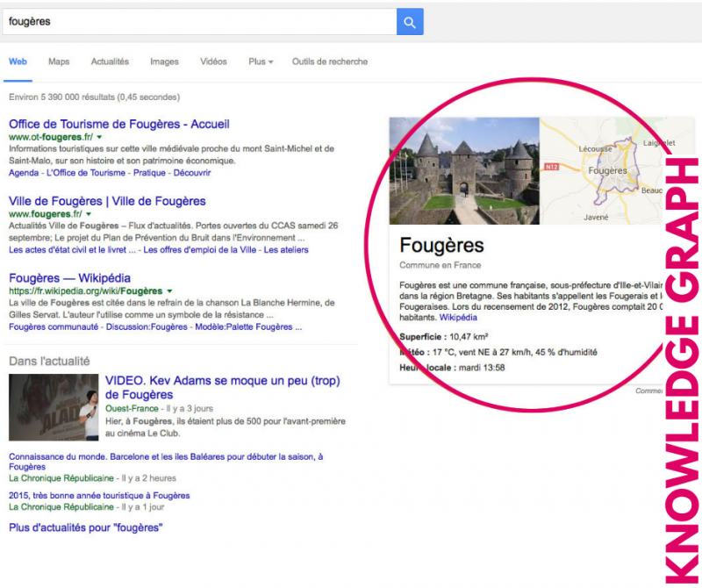Open Les ateliers sitelink
Viewport: 702px width, 588px height.
pyautogui.click(x=286, y=250)
